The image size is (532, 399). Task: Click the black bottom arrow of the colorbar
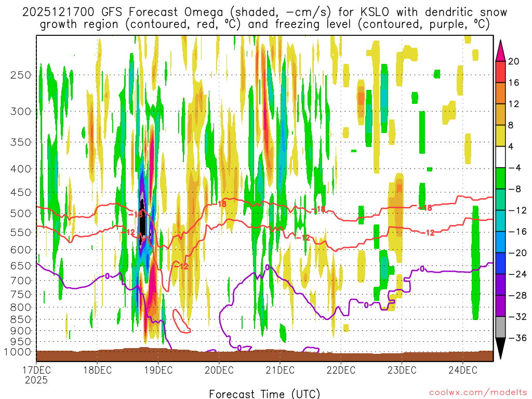coord(500,348)
